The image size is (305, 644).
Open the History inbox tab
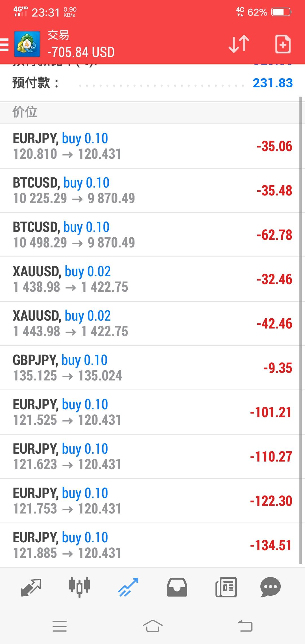(177, 587)
